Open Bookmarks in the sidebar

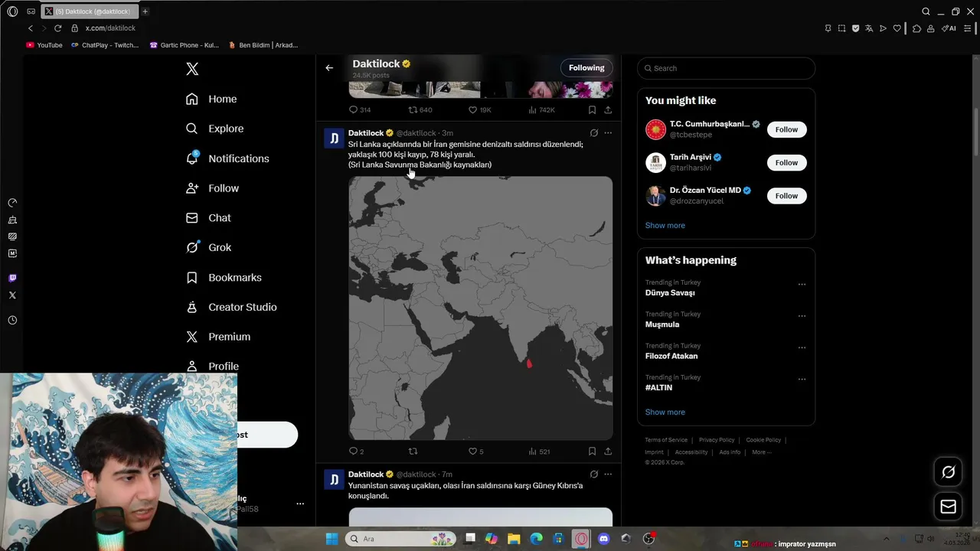[224, 277]
